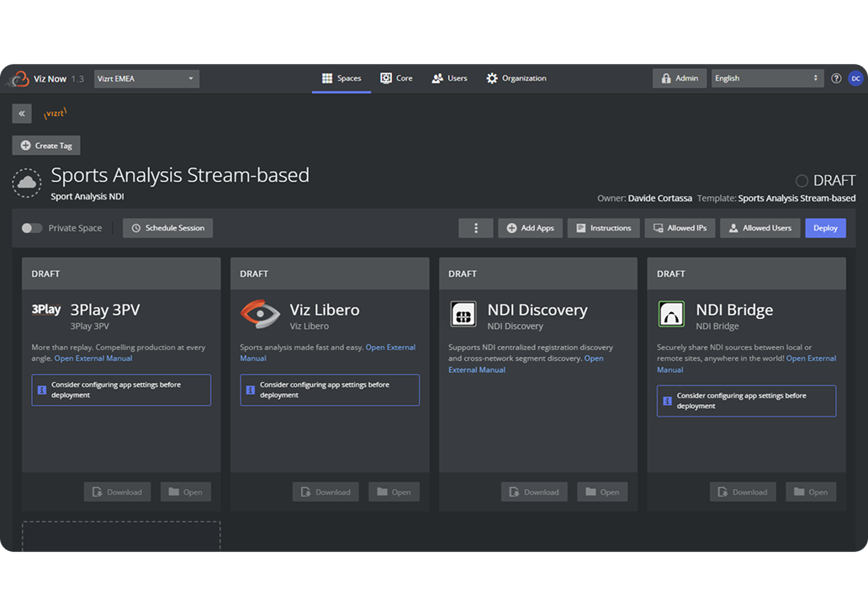Open the Users tab

[449, 78]
